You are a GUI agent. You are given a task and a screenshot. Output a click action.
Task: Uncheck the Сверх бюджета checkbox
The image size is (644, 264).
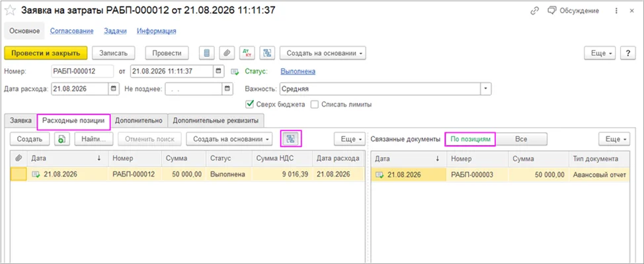[x=249, y=105]
